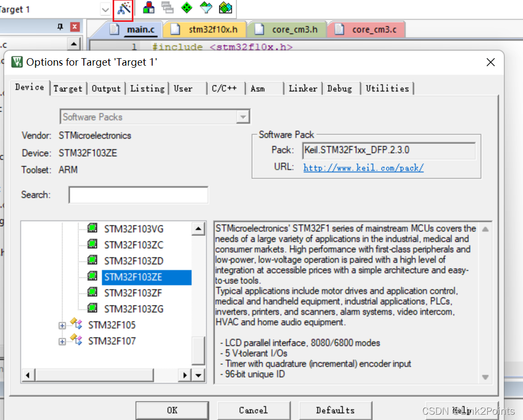Click the Pack name field
Screen dimensions: 523x420
click(389, 150)
